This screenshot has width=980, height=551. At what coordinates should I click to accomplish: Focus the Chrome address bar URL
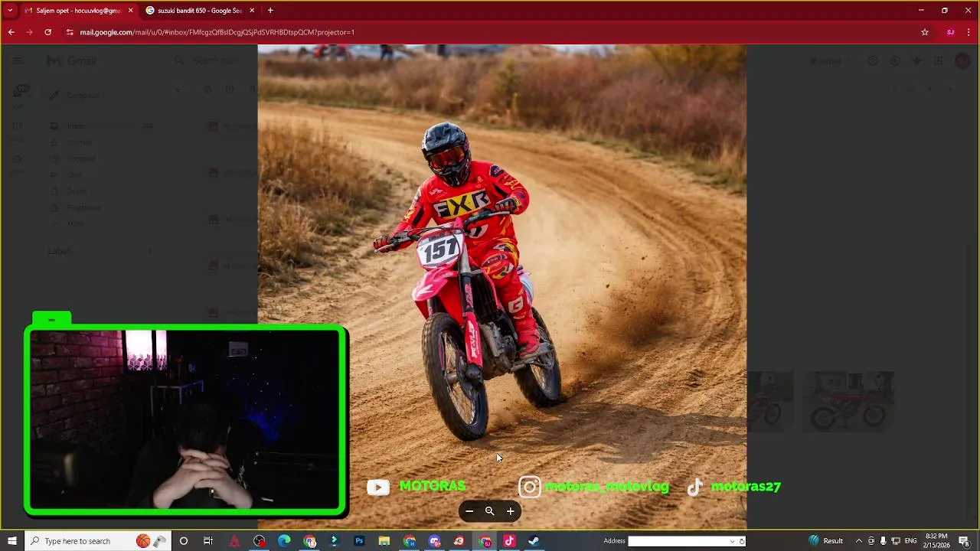(x=217, y=32)
